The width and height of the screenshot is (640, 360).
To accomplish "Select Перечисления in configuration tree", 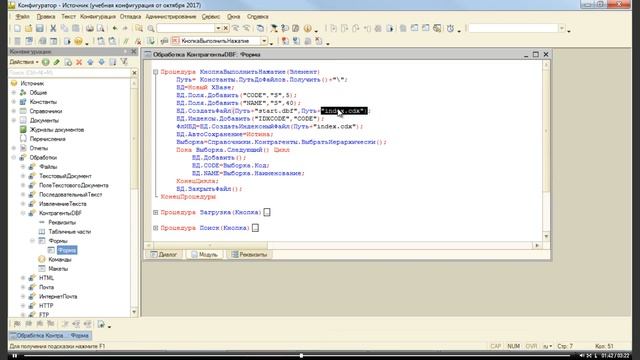I will (47, 139).
